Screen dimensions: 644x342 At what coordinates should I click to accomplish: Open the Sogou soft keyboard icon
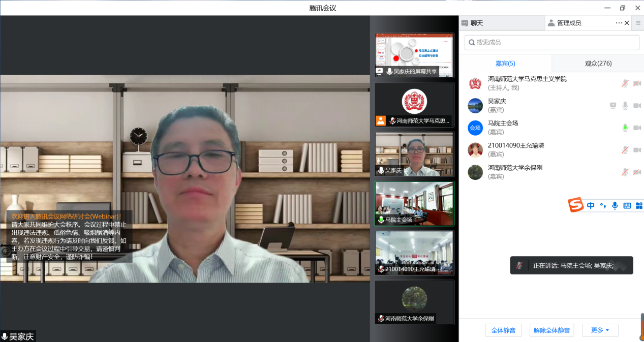point(627,205)
